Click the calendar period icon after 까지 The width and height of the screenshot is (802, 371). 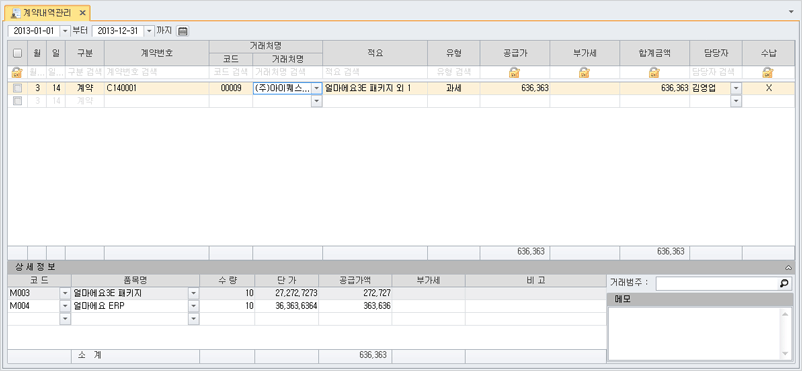pyautogui.click(x=183, y=31)
